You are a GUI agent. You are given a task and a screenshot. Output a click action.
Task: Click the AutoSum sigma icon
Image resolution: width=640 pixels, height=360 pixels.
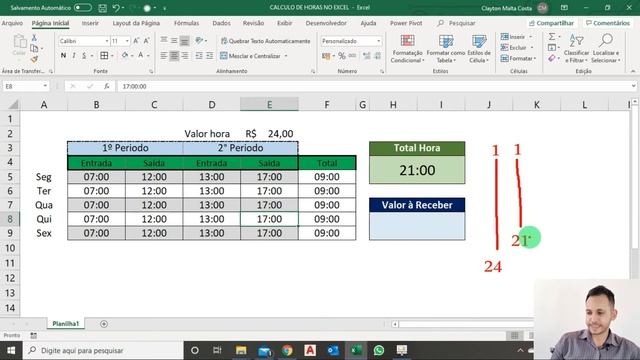click(552, 37)
